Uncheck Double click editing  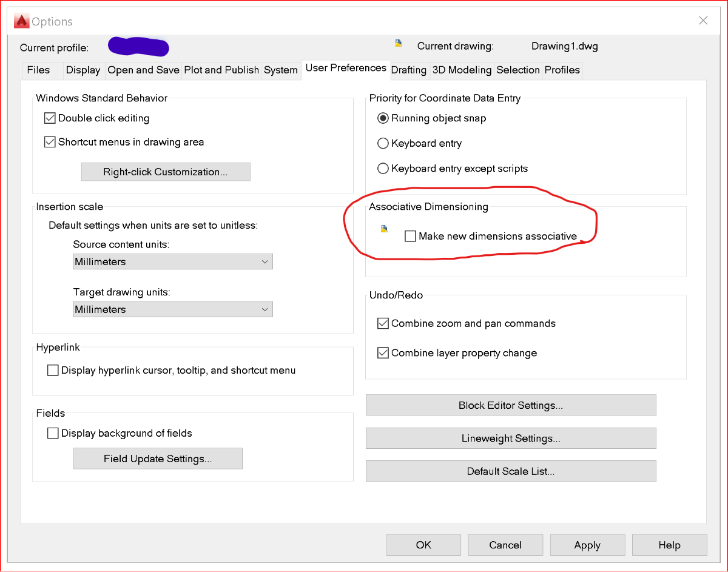(50, 118)
